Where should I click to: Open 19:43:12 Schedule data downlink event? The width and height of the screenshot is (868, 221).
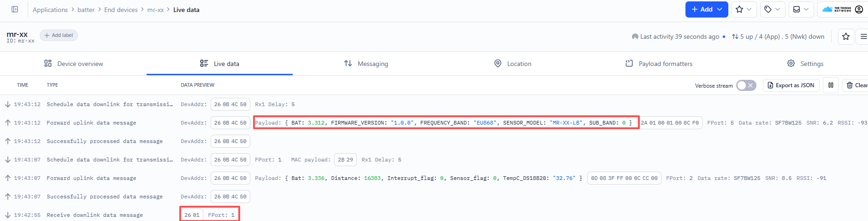click(x=434, y=104)
